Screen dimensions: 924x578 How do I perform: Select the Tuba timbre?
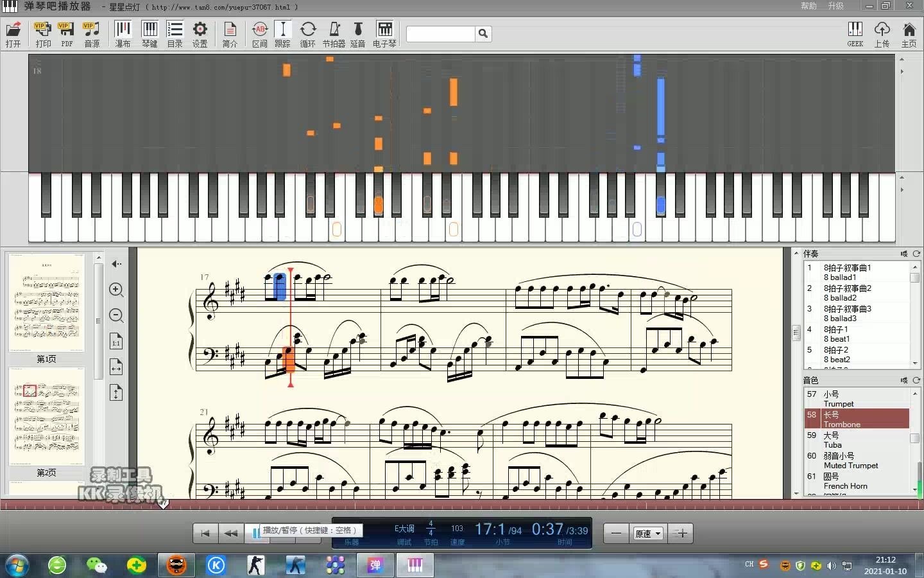(x=857, y=440)
